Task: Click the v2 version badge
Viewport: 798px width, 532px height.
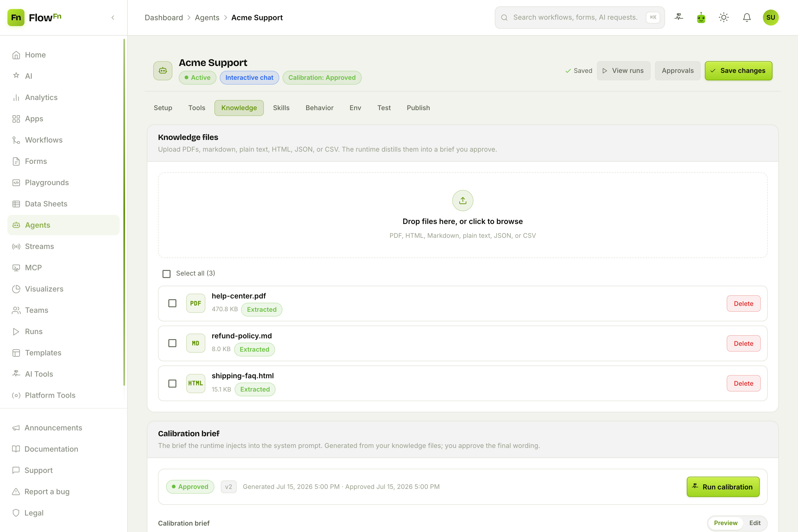Action: 229,487
